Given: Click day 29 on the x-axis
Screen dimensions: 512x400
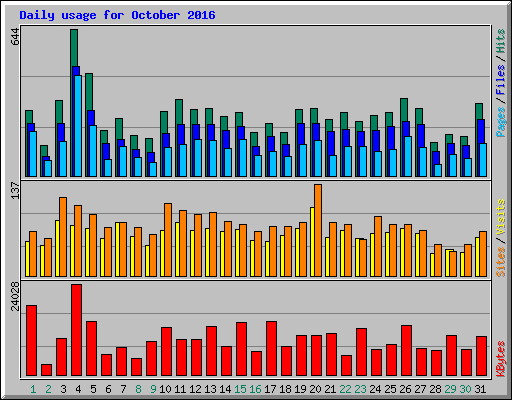Looking at the screenshot, I should pyautogui.click(x=450, y=389).
